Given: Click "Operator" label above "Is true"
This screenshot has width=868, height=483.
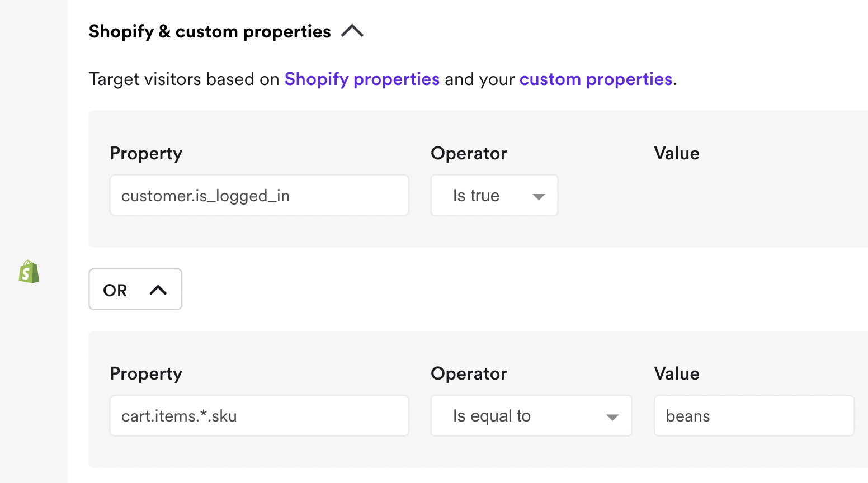Looking at the screenshot, I should (x=469, y=153).
